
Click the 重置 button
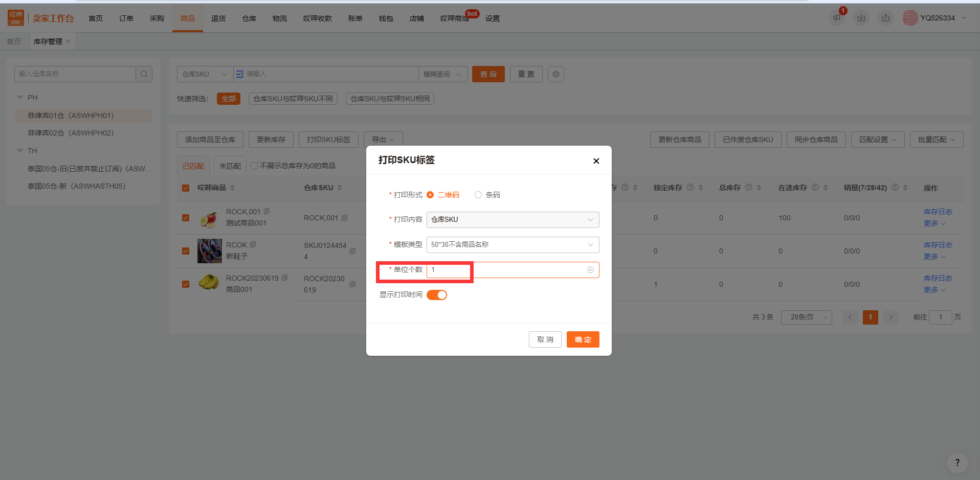click(x=526, y=74)
